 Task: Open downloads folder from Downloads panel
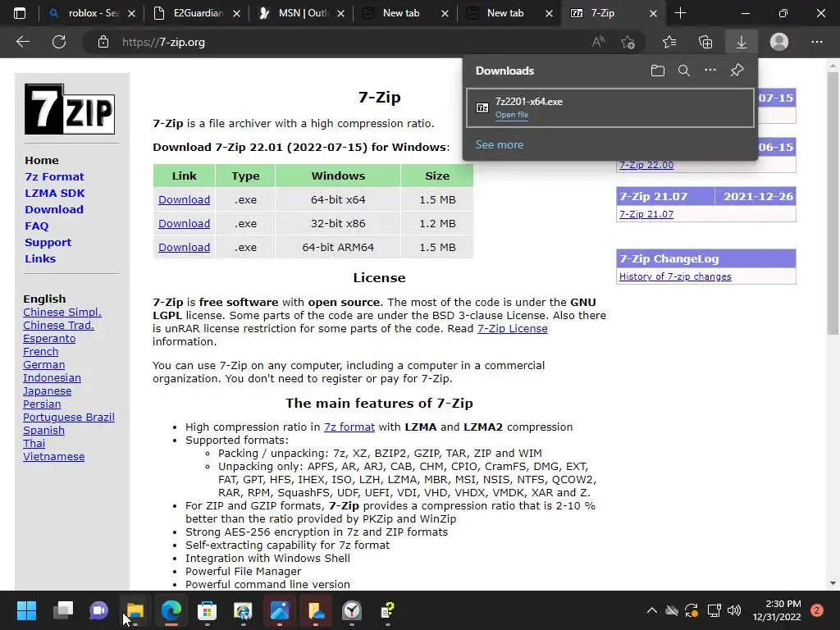coord(657,71)
